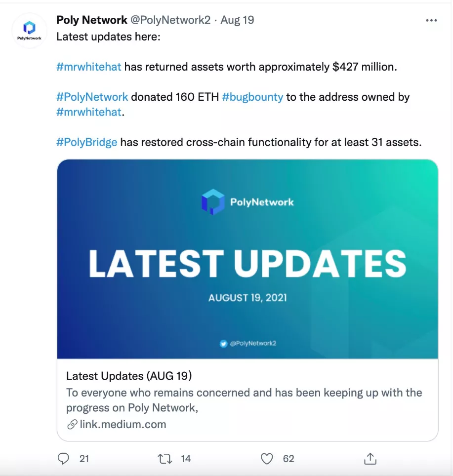
Task: Click the first #mrwhitehat hashtag
Action: (x=89, y=67)
